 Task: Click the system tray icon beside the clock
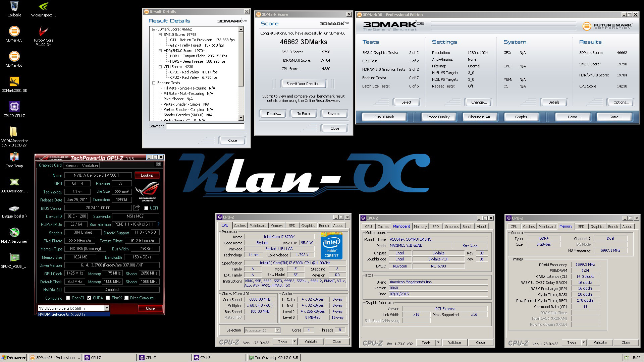point(626,358)
